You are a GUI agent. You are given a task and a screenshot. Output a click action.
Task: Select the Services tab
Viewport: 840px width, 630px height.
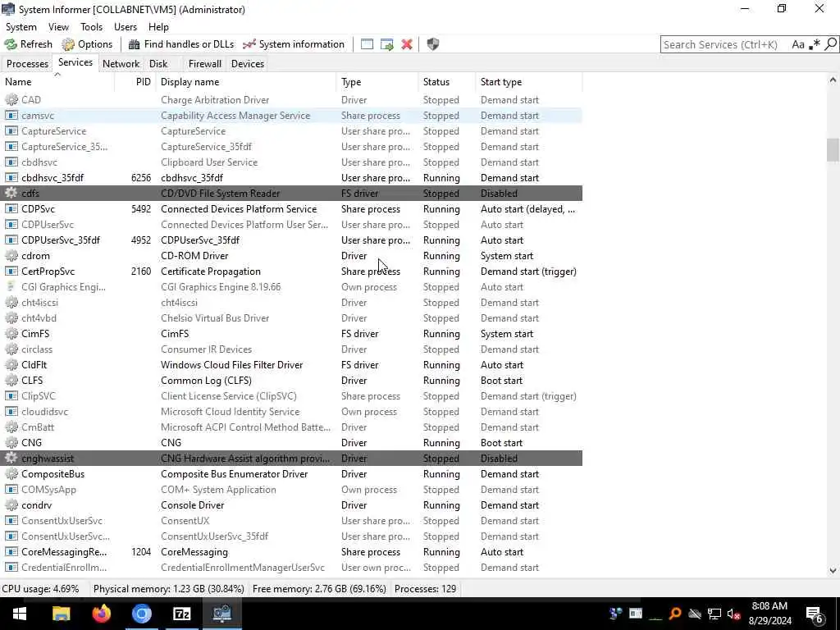pos(75,62)
